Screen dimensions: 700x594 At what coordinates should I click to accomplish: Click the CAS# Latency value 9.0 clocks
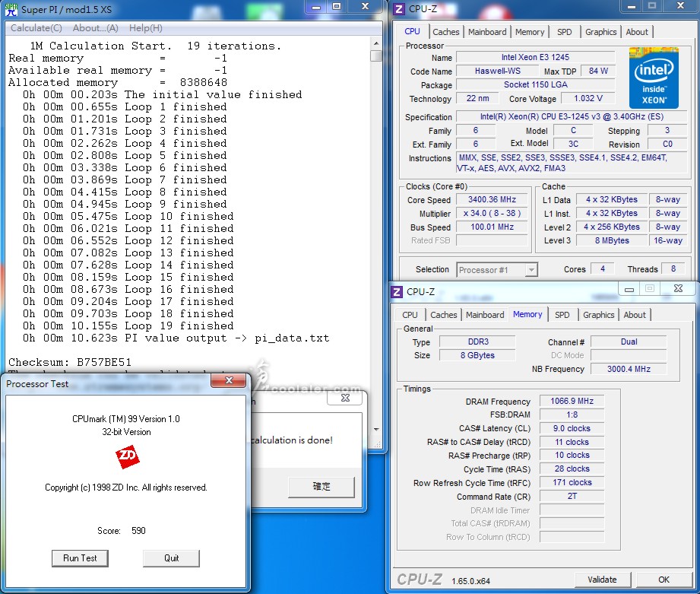pos(572,428)
